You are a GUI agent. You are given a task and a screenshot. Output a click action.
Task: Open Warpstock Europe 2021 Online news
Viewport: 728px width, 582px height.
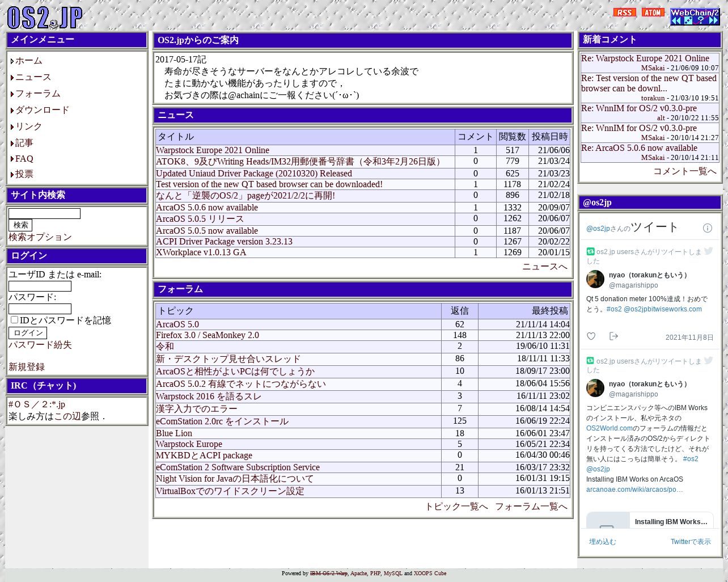(x=213, y=150)
